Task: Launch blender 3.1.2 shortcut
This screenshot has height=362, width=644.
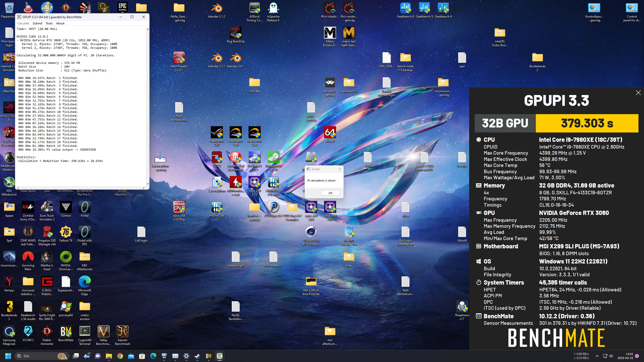Action: pos(217,11)
